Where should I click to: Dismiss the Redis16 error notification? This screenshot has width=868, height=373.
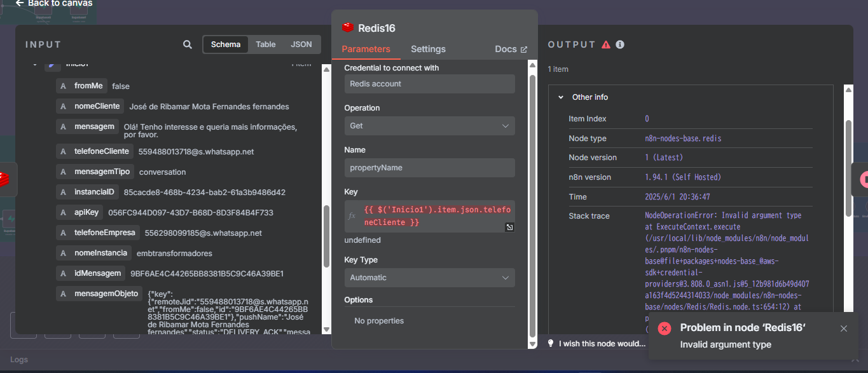(844, 329)
